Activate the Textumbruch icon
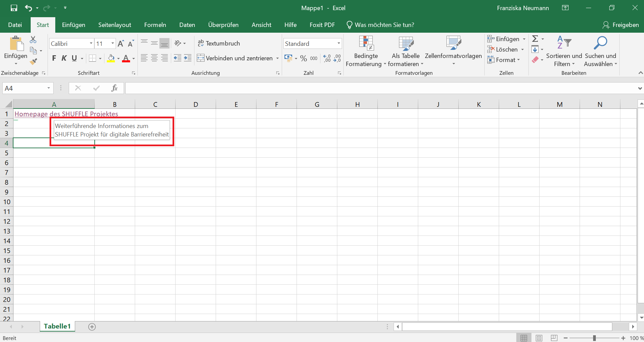The height and width of the screenshot is (342, 644). [x=219, y=43]
